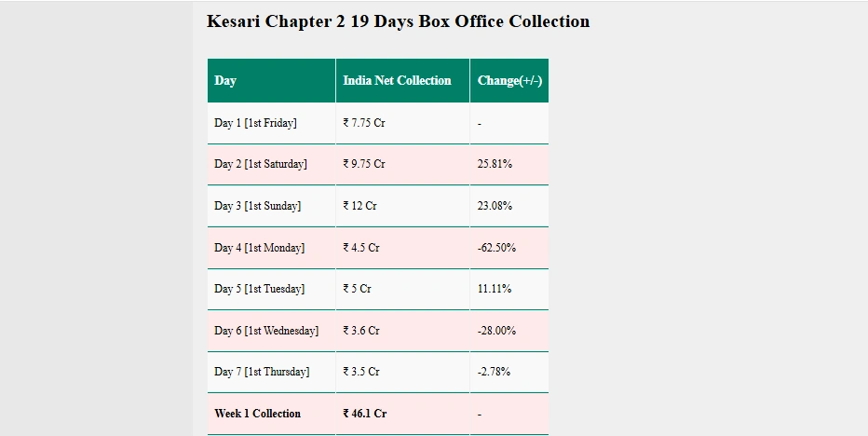This screenshot has width=868, height=436.
Task: Click the -62.50% change value
Action: (496, 248)
